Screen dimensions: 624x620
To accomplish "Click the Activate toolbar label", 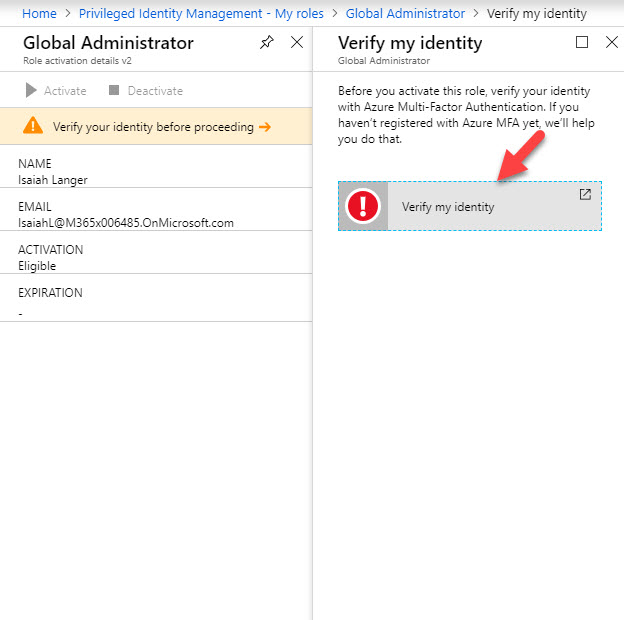I will coord(65,91).
